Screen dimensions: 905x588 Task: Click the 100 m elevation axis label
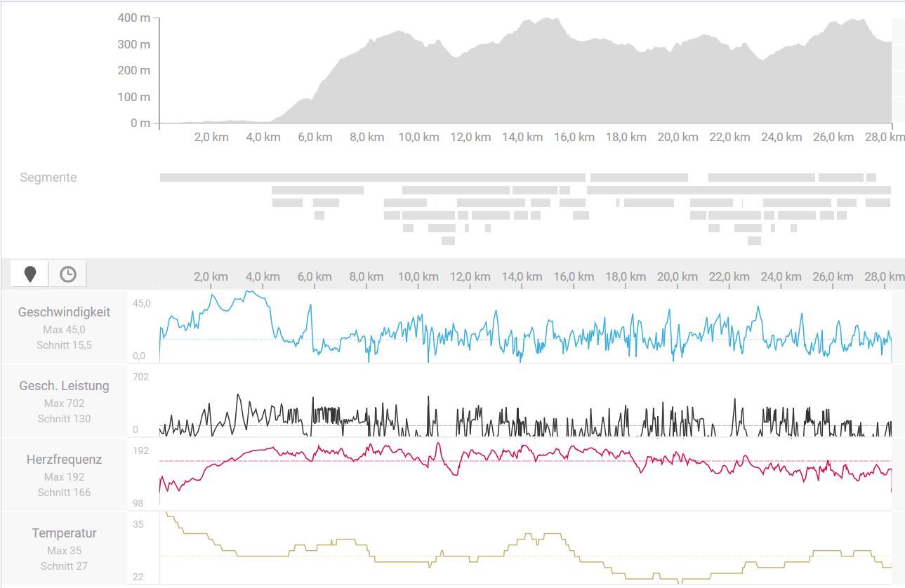coord(133,97)
